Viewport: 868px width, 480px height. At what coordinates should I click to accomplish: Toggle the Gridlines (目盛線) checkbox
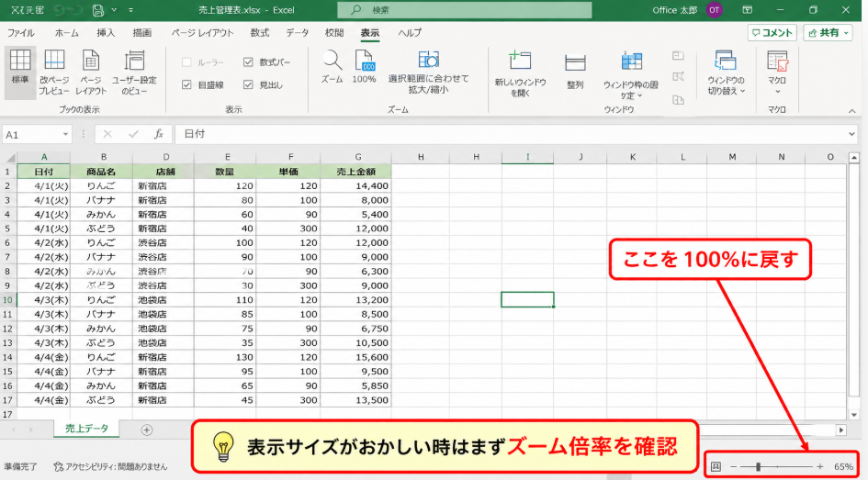[x=186, y=84]
